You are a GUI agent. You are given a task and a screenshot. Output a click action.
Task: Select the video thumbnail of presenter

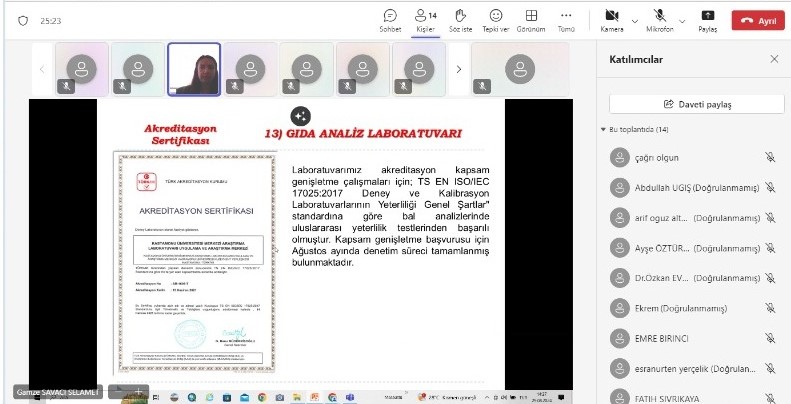coord(194,69)
